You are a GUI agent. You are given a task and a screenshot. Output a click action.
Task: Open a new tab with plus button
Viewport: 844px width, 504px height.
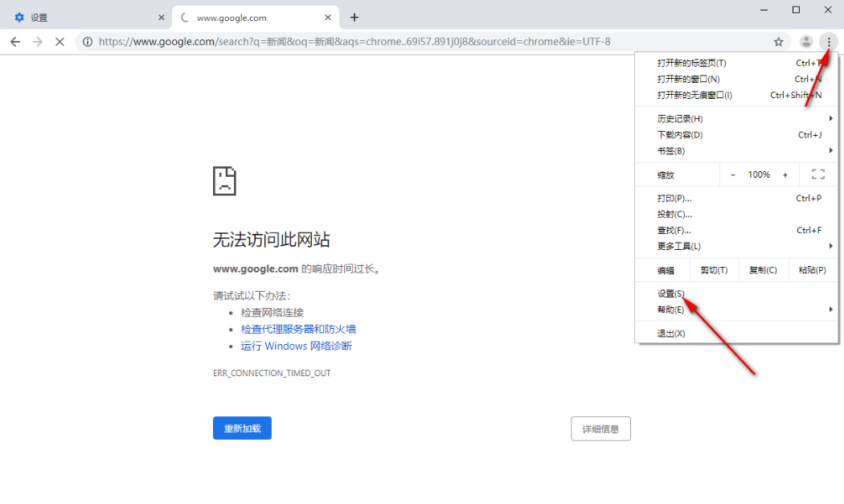click(x=354, y=17)
